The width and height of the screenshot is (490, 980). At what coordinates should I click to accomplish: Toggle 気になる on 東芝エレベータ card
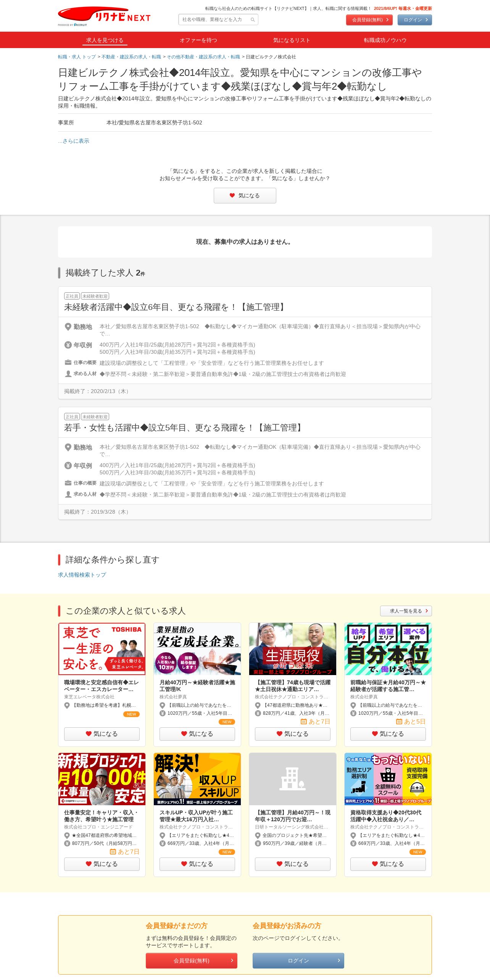click(102, 734)
